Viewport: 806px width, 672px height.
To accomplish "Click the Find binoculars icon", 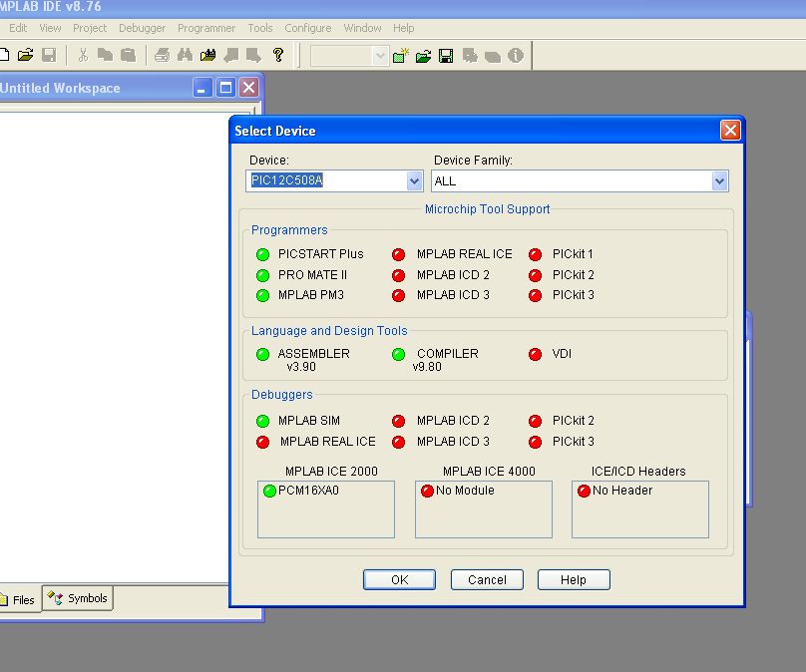I will click(x=186, y=55).
